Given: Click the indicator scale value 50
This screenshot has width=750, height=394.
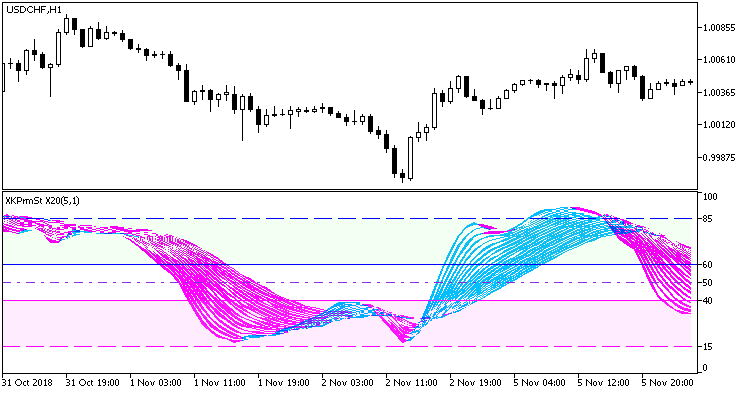Looking at the screenshot, I should pos(707,283).
